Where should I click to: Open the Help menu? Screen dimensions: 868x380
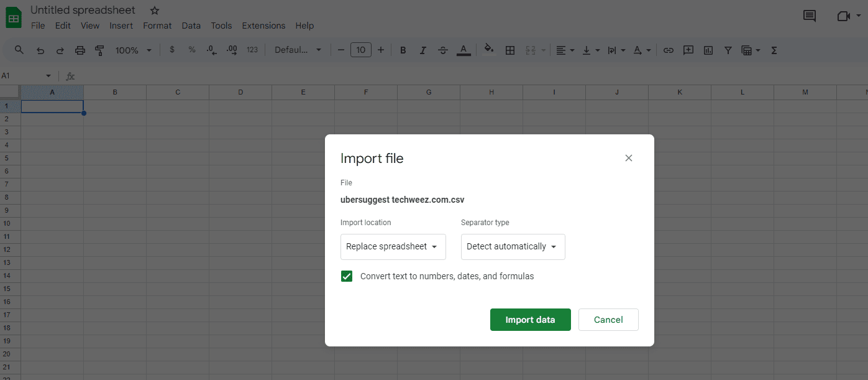point(304,25)
